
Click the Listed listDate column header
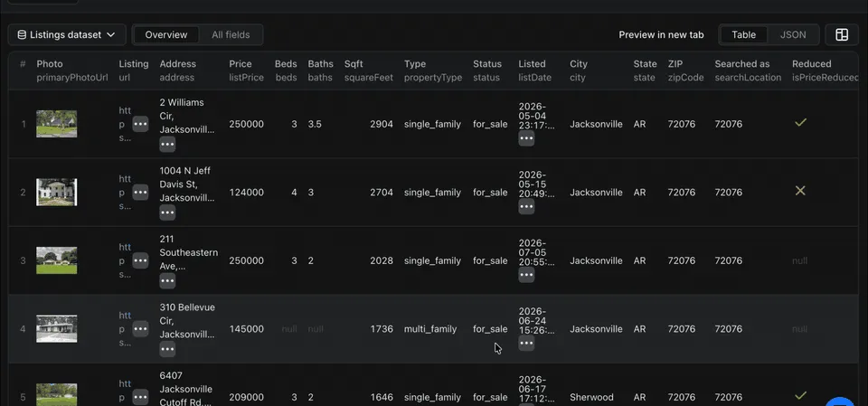pos(534,71)
